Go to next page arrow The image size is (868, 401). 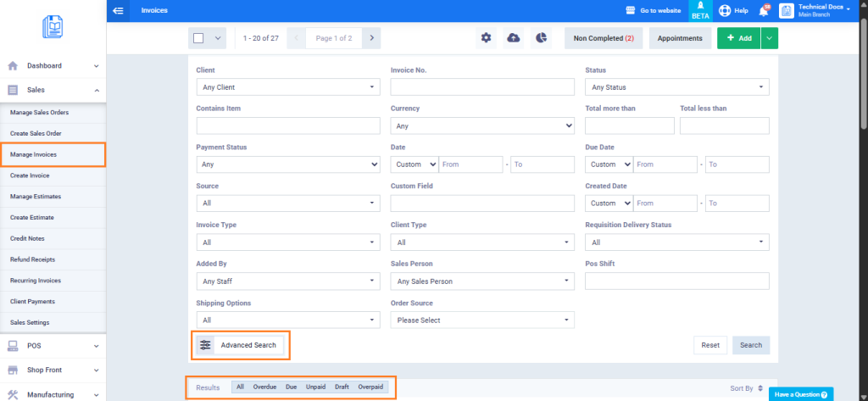pyautogui.click(x=371, y=38)
